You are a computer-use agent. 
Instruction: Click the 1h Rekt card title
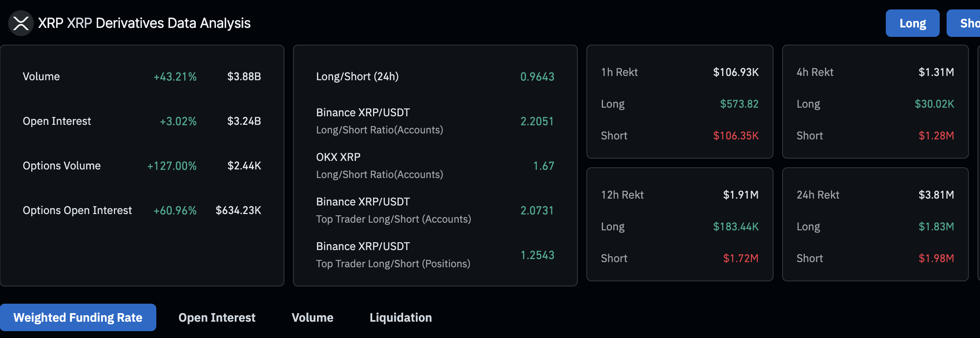point(619,72)
